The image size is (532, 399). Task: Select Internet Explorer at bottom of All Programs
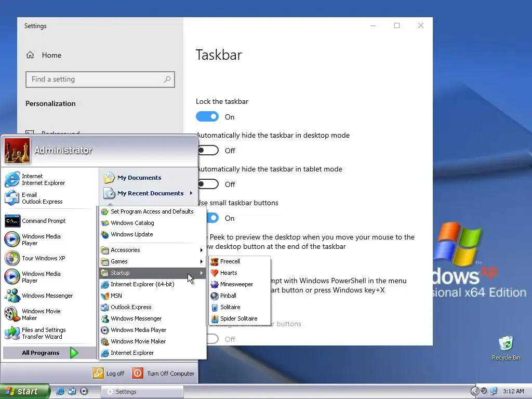pyautogui.click(x=153, y=353)
